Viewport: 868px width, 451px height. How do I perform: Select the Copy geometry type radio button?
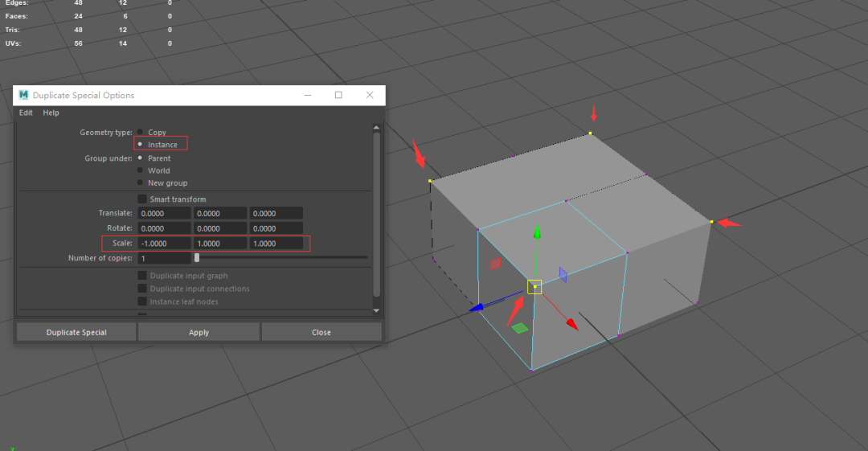140,132
